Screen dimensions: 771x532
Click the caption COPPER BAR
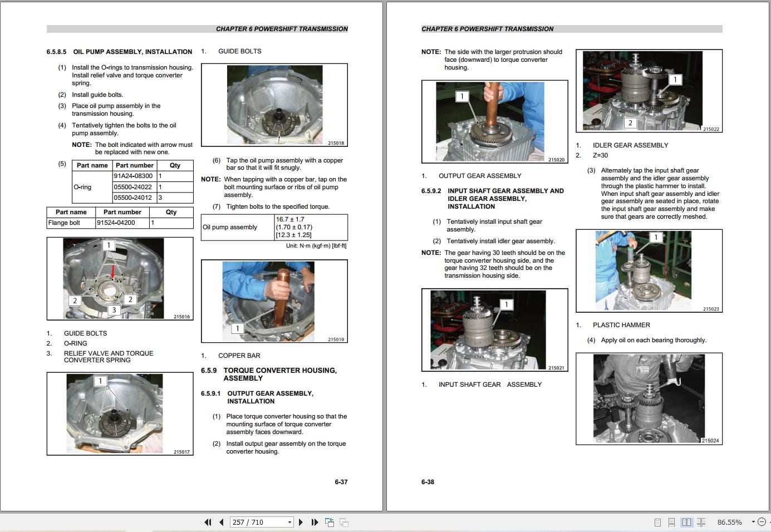coord(239,356)
